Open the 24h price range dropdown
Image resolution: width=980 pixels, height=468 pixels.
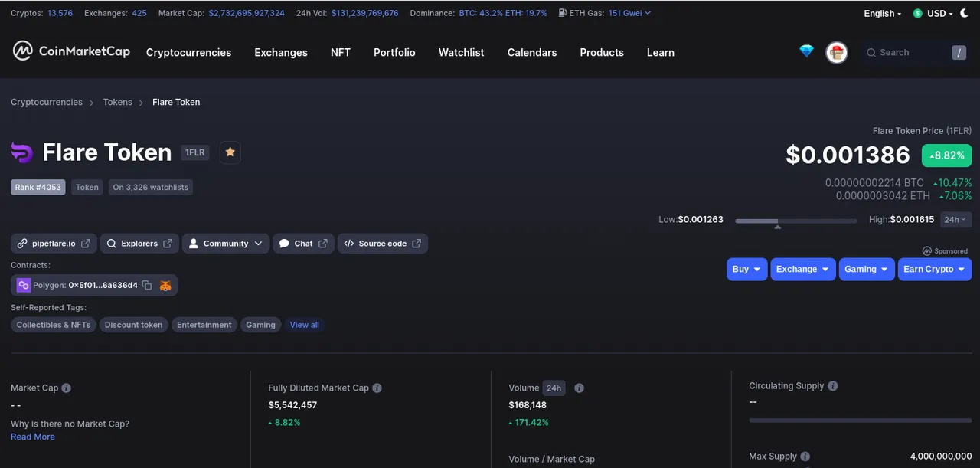coord(955,220)
